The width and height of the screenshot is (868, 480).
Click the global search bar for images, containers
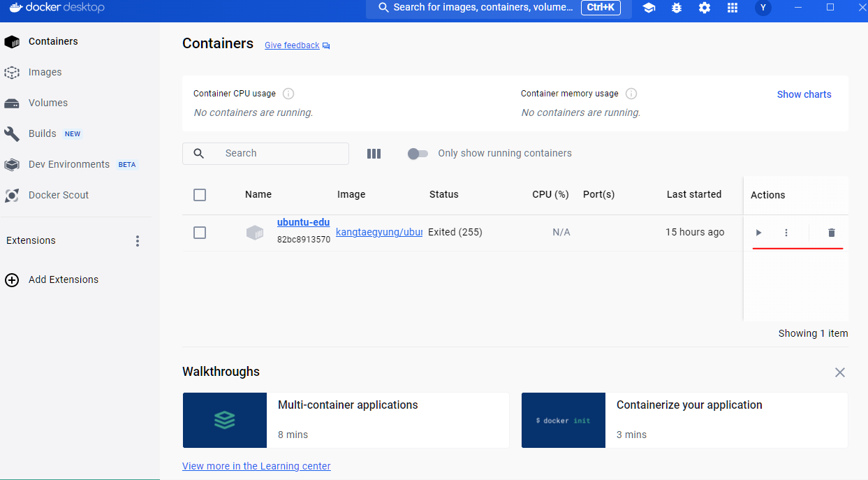499,8
